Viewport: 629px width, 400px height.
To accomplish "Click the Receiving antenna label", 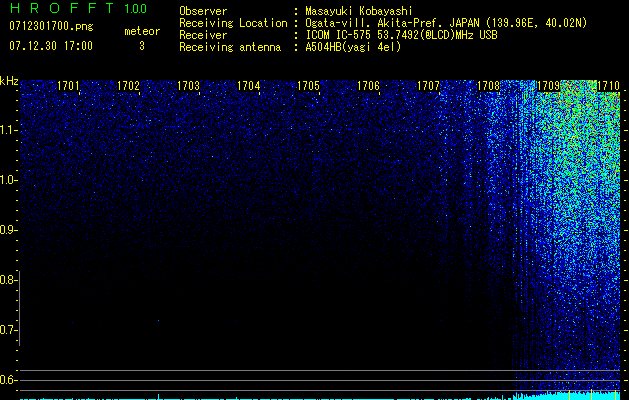I will [x=230, y=47].
